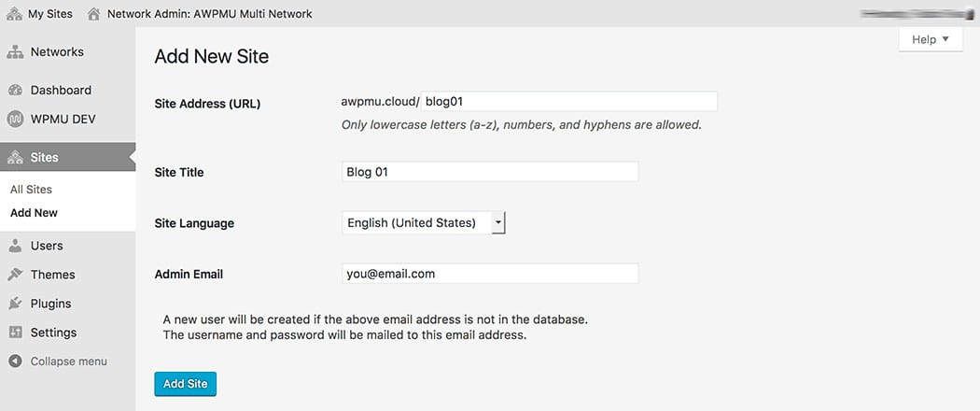Open All Sites submenu item
This screenshot has height=411, width=980.
(x=31, y=190)
